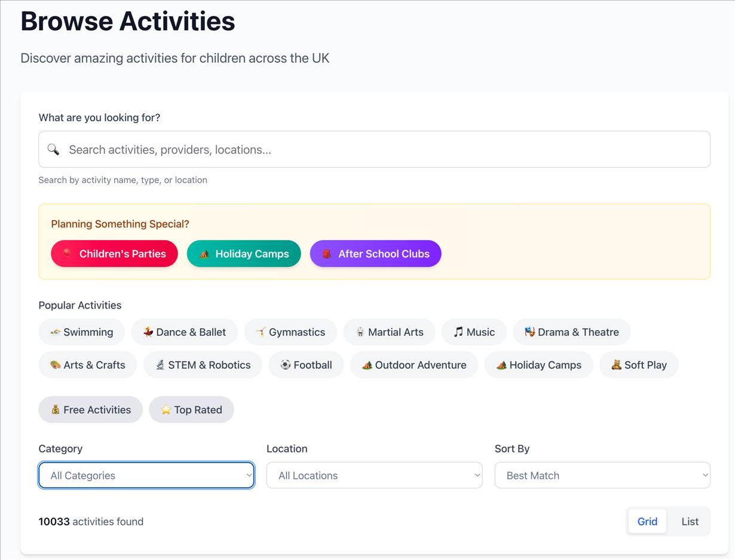Pick the Gymnastics activity chip
Viewport: 735px width, 560px height.
(290, 332)
